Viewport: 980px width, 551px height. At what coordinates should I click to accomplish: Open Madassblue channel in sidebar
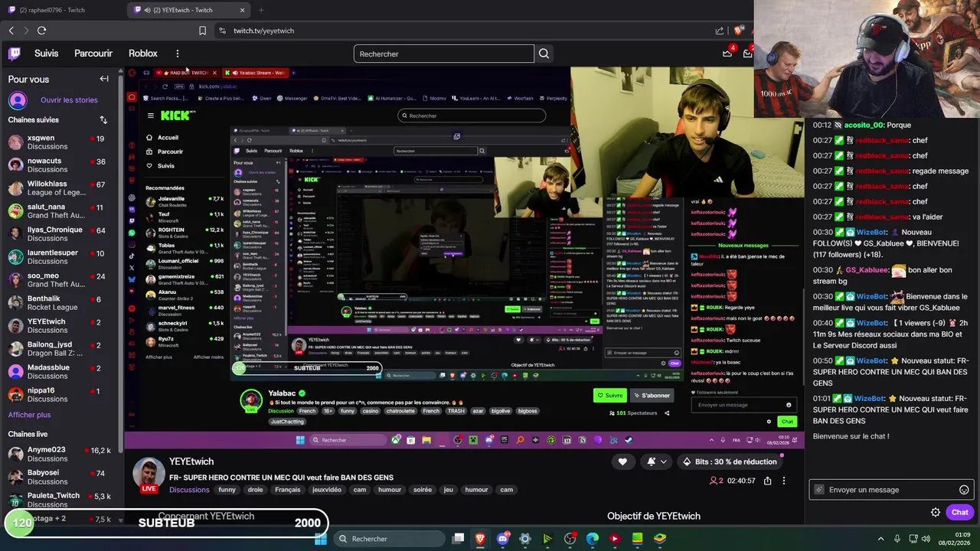click(61, 372)
